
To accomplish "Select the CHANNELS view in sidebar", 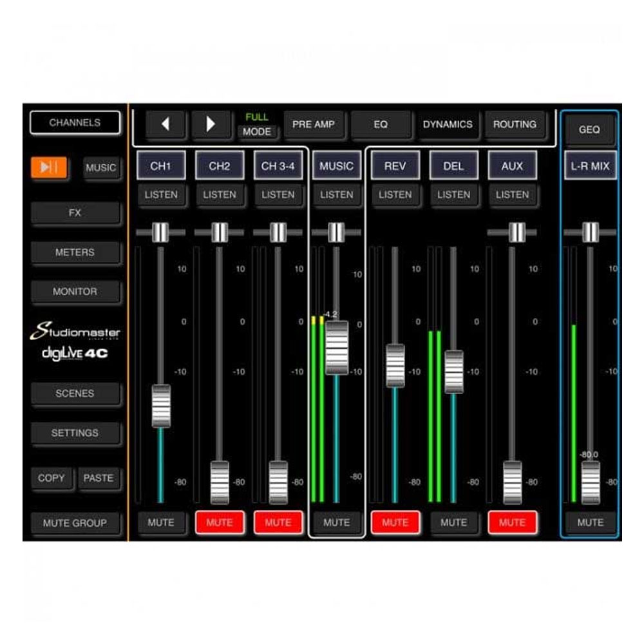I will tap(75, 122).
